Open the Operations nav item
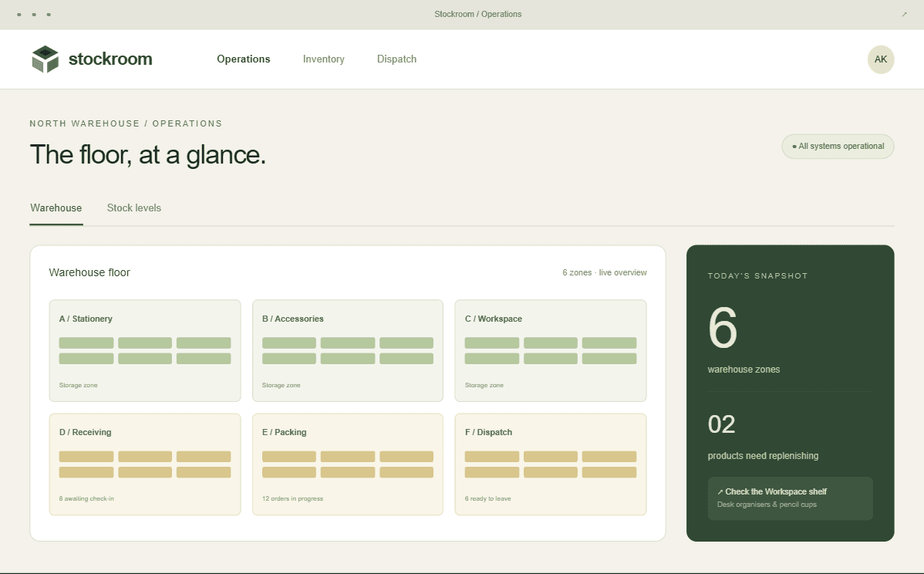The width and height of the screenshot is (924, 574). 244,59
